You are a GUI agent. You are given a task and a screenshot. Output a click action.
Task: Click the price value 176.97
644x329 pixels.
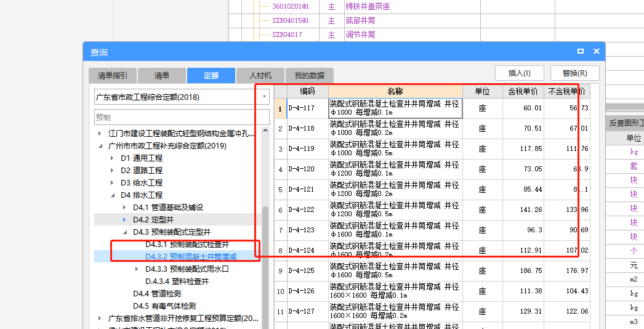[577, 271]
